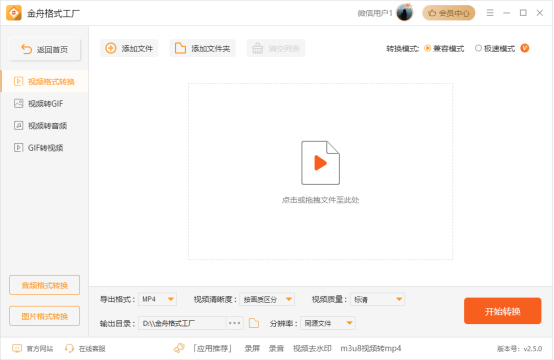Open 图片格式转换 image conversion
The image size is (554, 360).
(x=45, y=316)
